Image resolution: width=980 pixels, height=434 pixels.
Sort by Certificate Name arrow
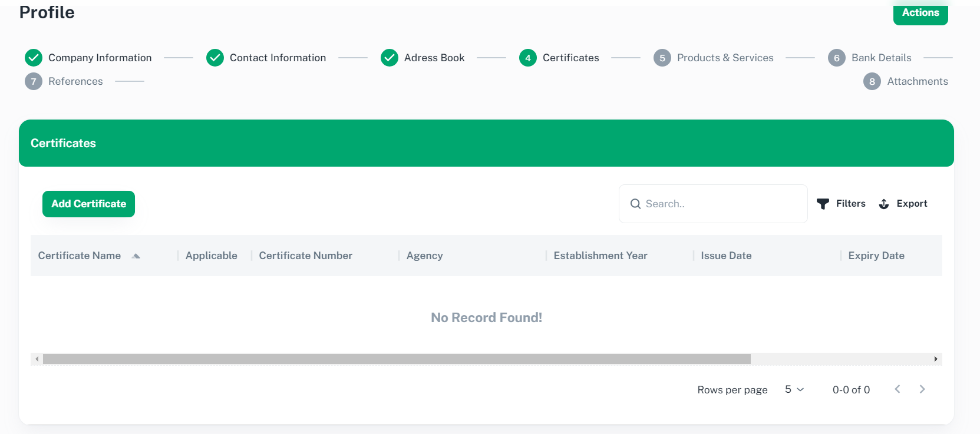136,256
